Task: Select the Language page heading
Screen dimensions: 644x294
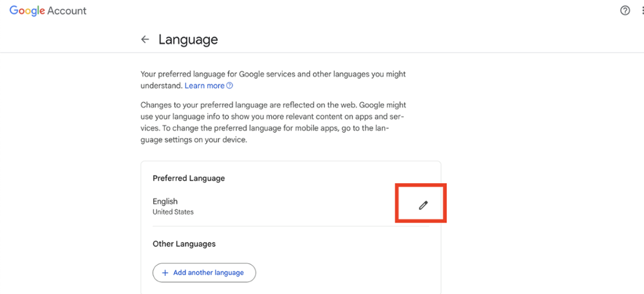Action: coord(188,40)
